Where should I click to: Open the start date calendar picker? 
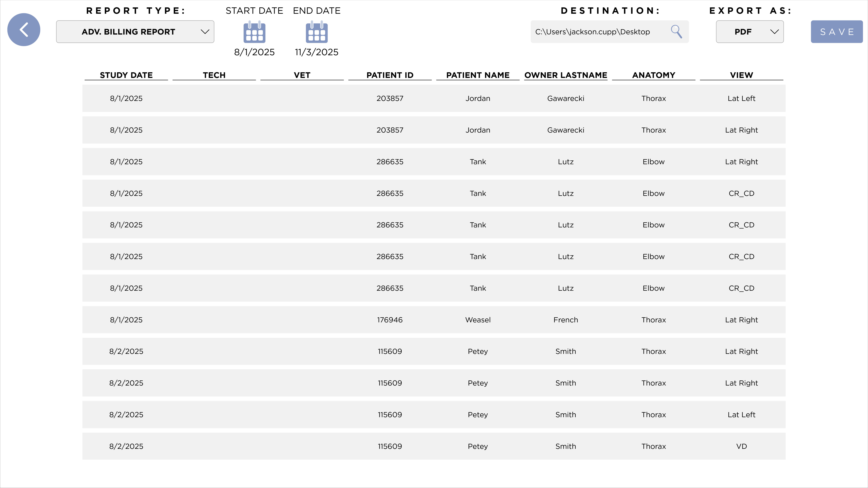pyautogui.click(x=254, y=32)
